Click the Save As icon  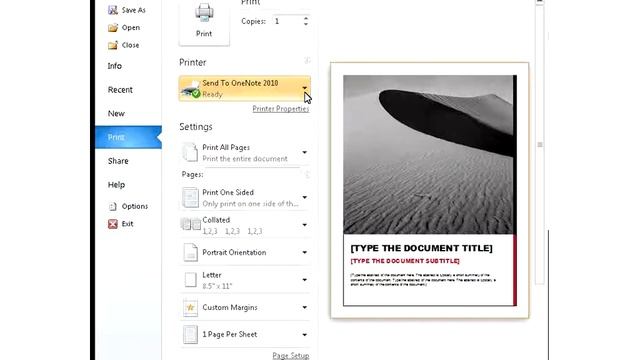pyautogui.click(x=113, y=10)
